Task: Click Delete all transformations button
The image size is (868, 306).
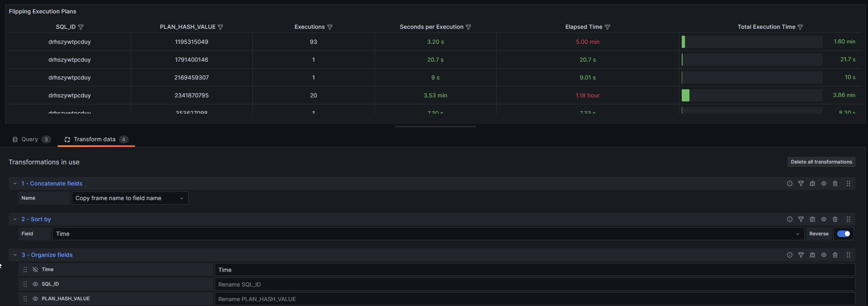Action: pos(821,162)
